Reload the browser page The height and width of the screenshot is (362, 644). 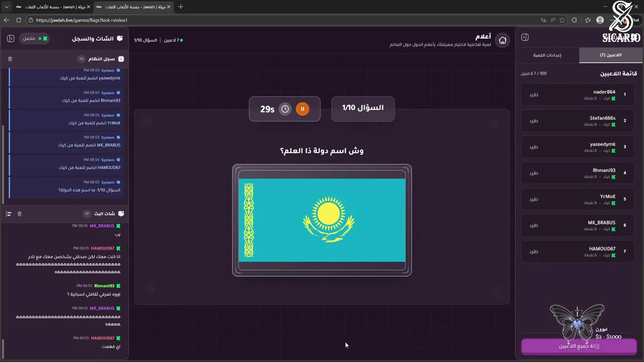click(19, 20)
